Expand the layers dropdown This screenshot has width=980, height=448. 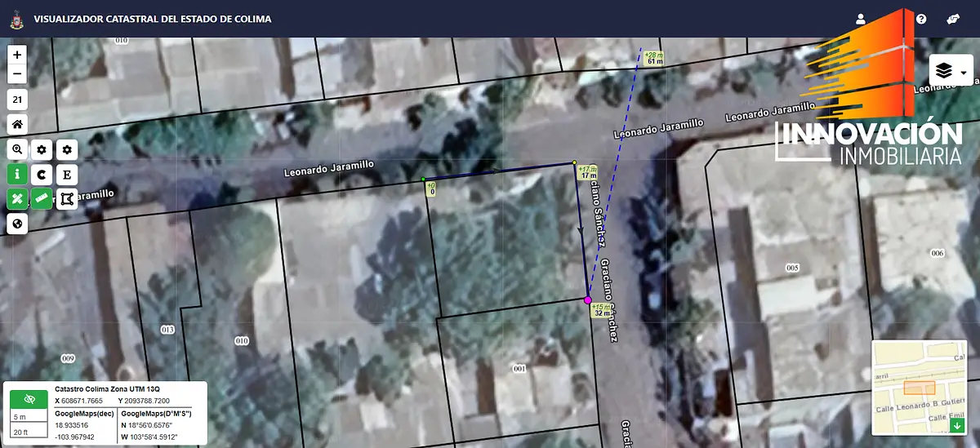click(951, 72)
